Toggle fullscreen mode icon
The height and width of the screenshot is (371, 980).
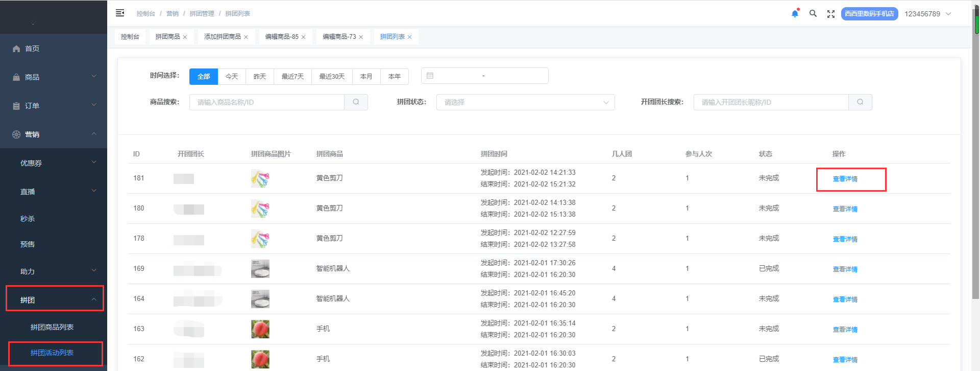(x=831, y=14)
